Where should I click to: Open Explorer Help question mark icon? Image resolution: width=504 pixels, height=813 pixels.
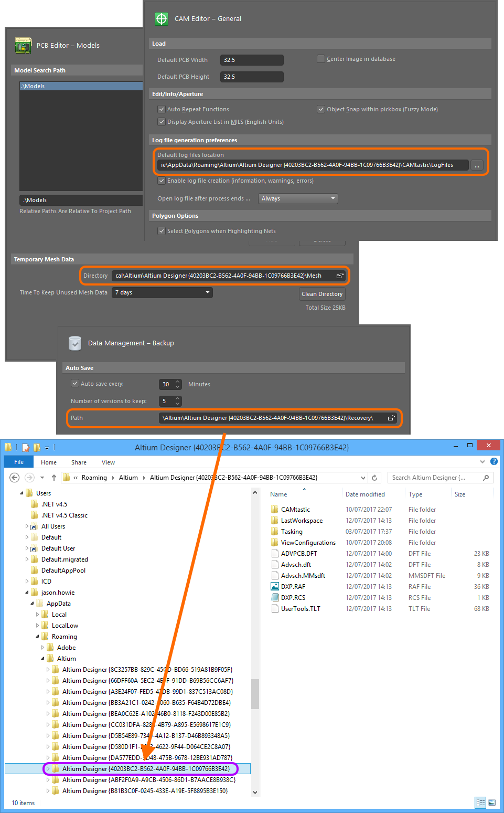494,462
